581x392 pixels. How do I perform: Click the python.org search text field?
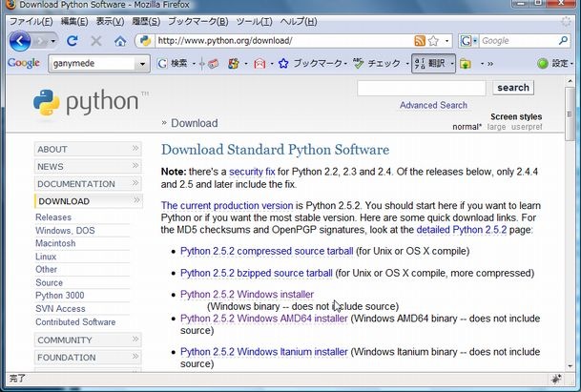pyautogui.click(x=421, y=88)
